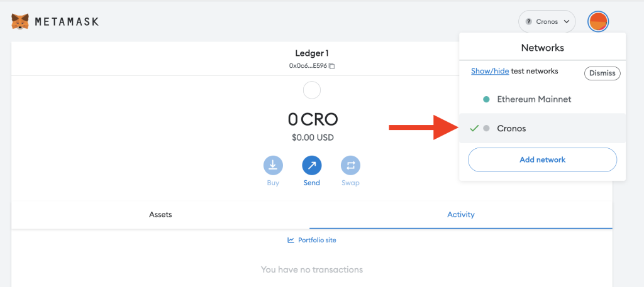Click the Add network button
Viewport: 644px width, 287px height.
(x=542, y=160)
